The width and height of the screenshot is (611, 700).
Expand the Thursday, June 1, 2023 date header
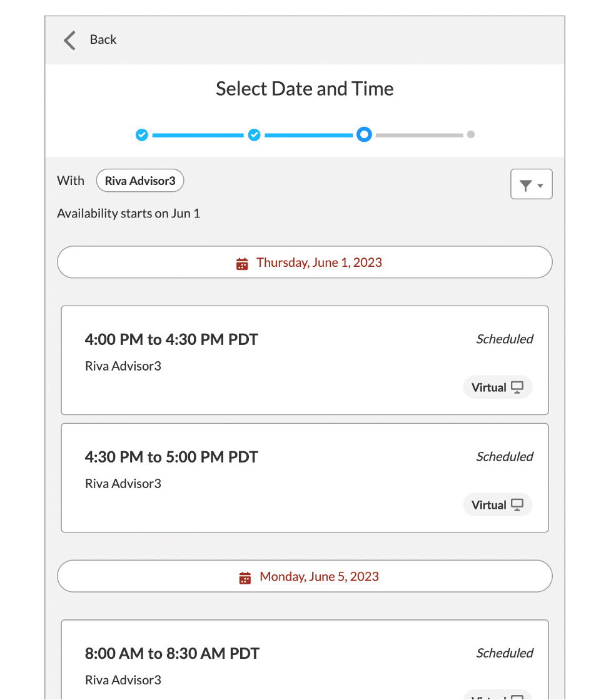click(305, 262)
